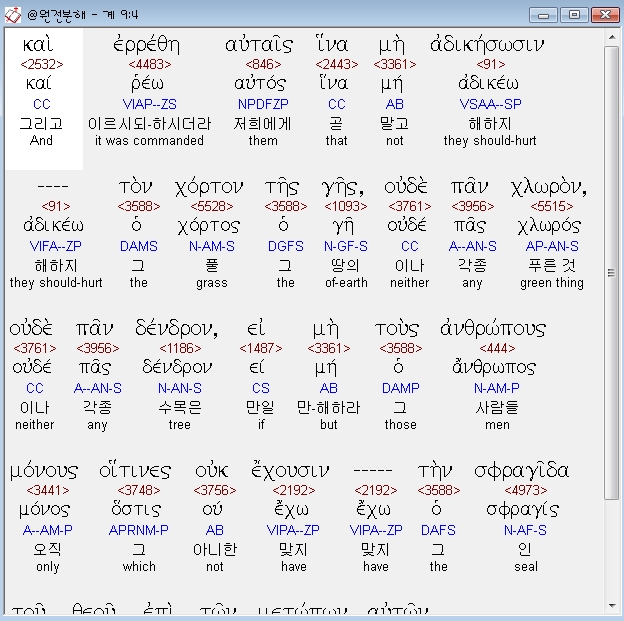The width and height of the screenshot is (624, 621).
Task: Click the English gloss "seal"
Action: coord(526,566)
